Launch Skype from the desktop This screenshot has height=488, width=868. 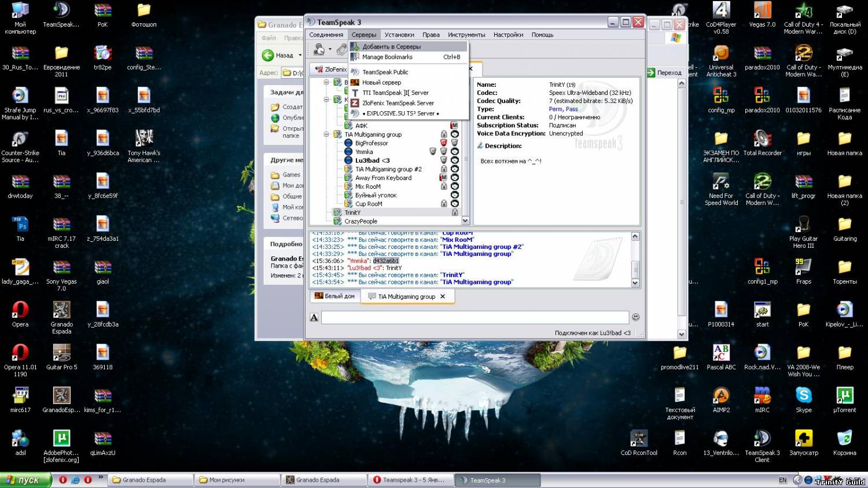[x=803, y=396]
